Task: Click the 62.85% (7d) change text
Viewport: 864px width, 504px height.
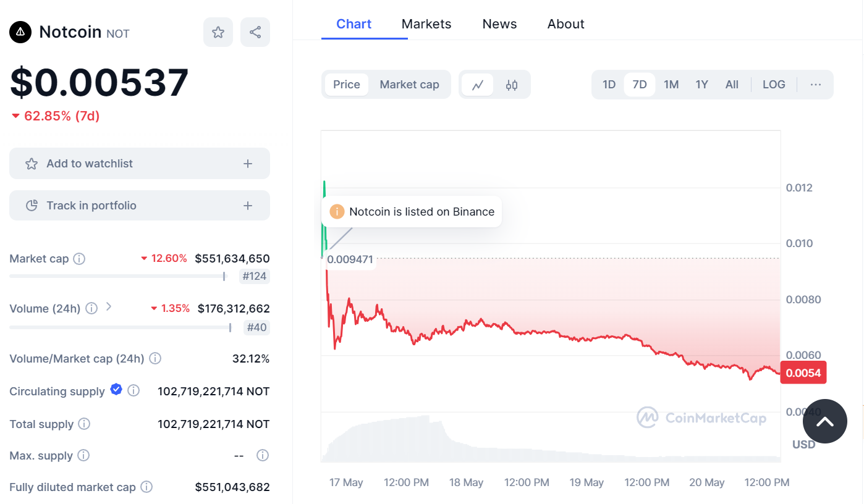Action: click(x=62, y=116)
